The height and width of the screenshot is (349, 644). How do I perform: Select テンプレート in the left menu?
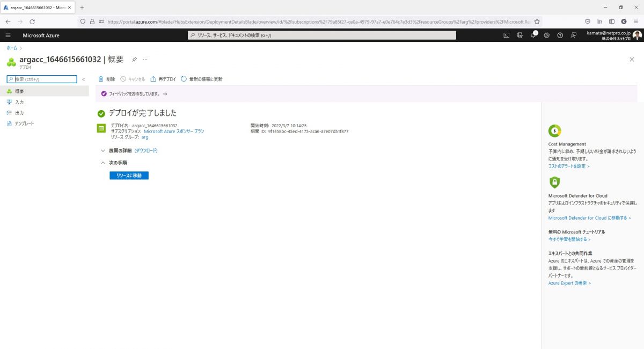coord(24,123)
